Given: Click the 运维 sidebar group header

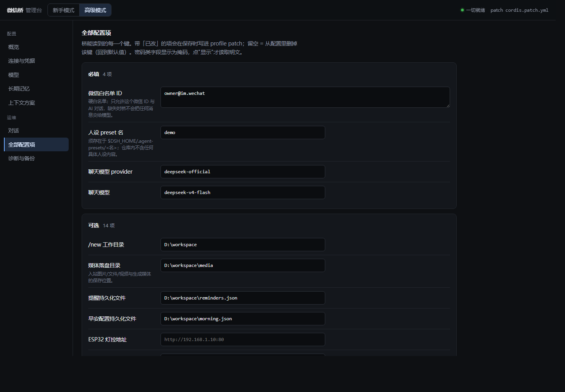Looking at the screenshot, I should point(12,118).
